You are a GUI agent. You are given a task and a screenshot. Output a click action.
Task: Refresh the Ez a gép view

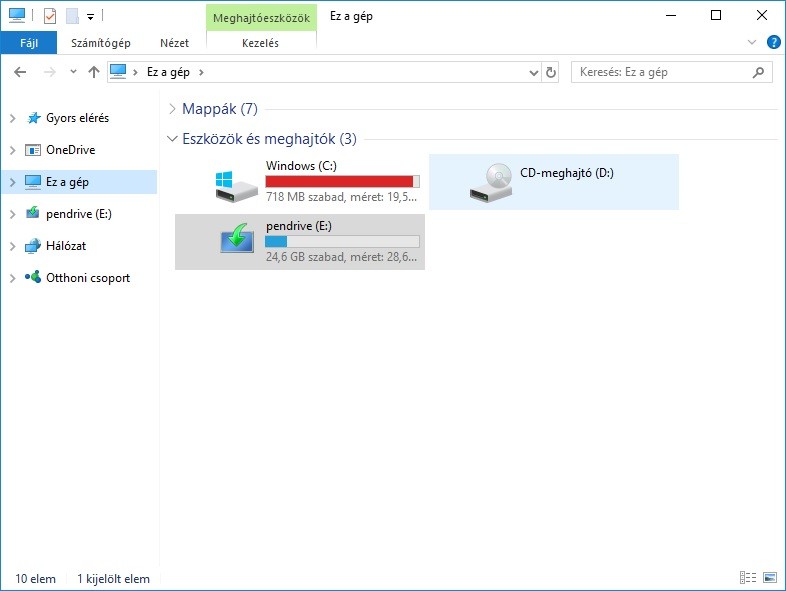(551, 73)
